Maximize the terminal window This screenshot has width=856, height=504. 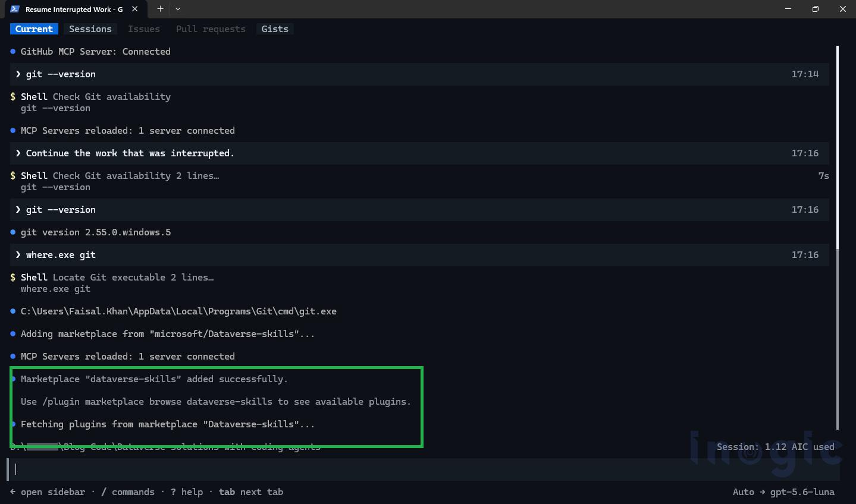816,9
